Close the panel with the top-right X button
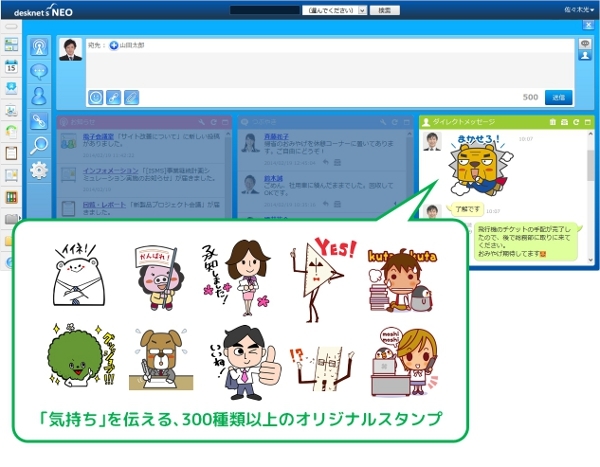 coord(588,25)
